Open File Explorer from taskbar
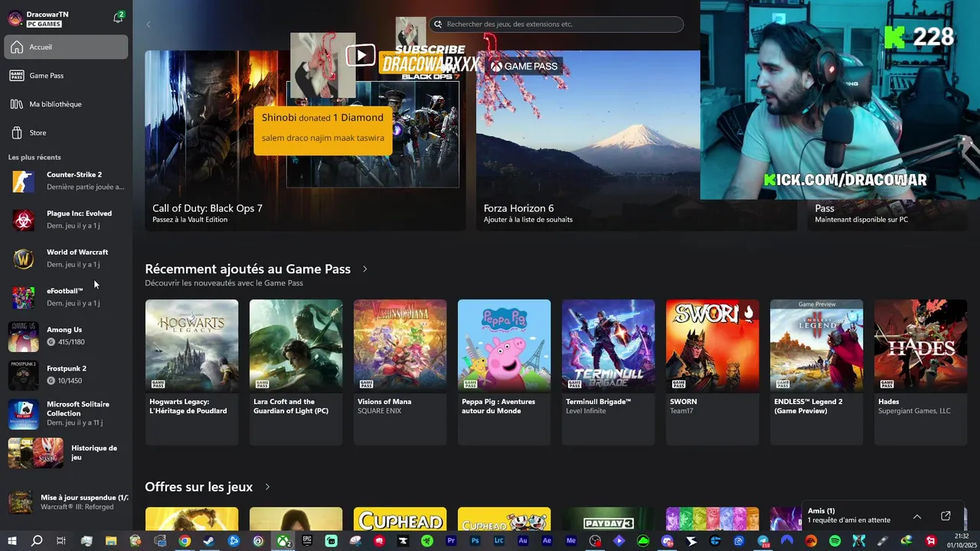 click(x=111, y=541)
